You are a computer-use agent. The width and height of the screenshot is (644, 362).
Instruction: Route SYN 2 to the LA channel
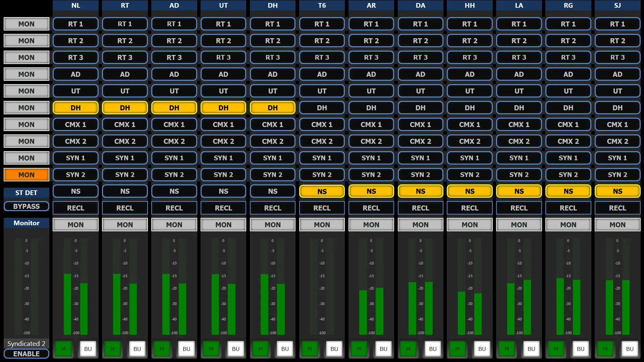pos(519,175)
